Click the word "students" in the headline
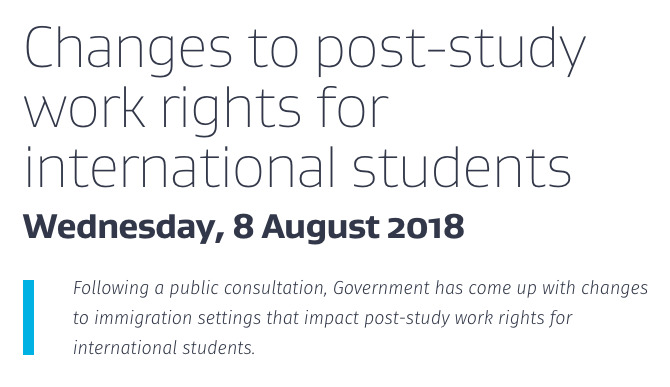Viewport: 670px width, 387px height. click(x=462, y=167)
